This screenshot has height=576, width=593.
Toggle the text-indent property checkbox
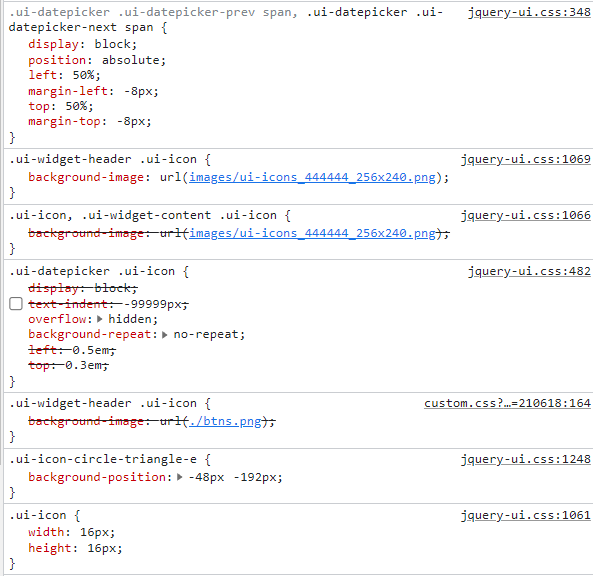[x=16, y=304]
